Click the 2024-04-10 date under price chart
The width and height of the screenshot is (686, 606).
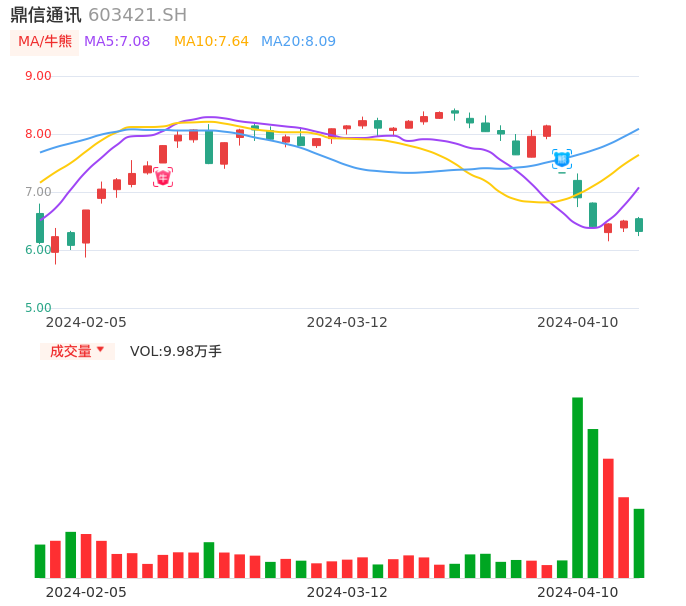coord(578,322)
